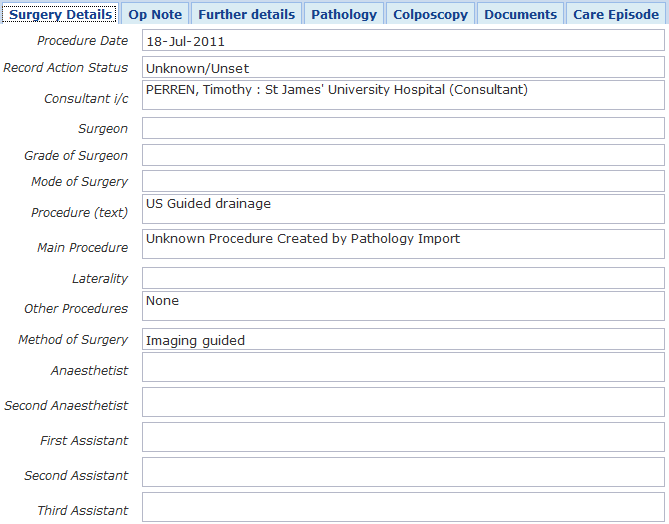Click the empty Surgeon field
Viewport: 669px width, 524px height.
(x=403, y=128)
